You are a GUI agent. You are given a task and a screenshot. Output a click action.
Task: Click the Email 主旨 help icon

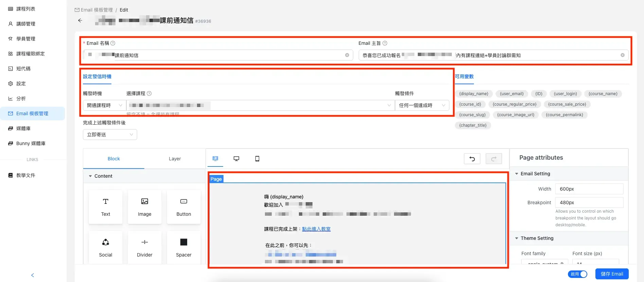click(x=385, y=43)
